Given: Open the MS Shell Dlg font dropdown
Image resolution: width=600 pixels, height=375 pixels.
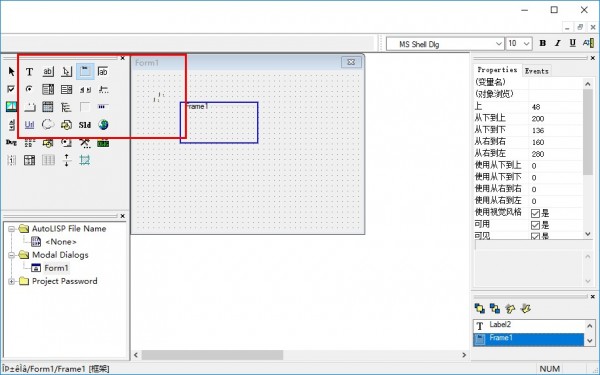Looking at the screenshot, I should (x=499, y=44).
